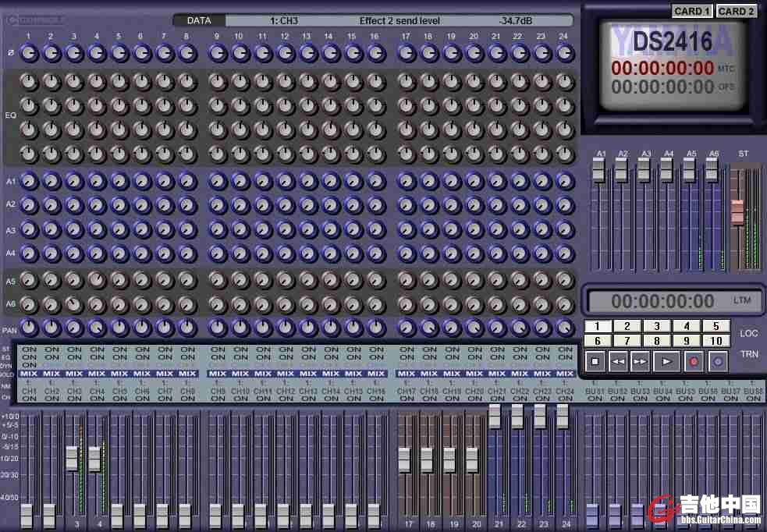This screenshot has width=767, height=532.
Task: Click the MIX solo button for channel 1
Action: 29,374
